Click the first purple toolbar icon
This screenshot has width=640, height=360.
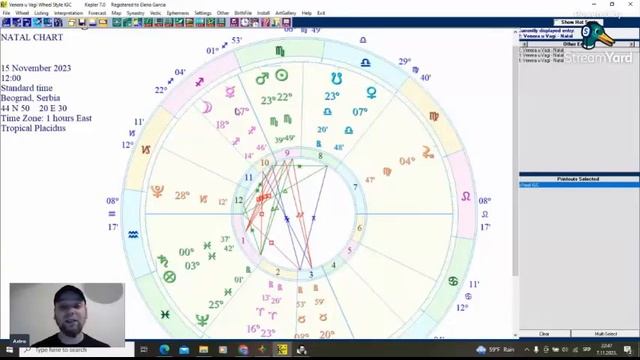(234, 22)
